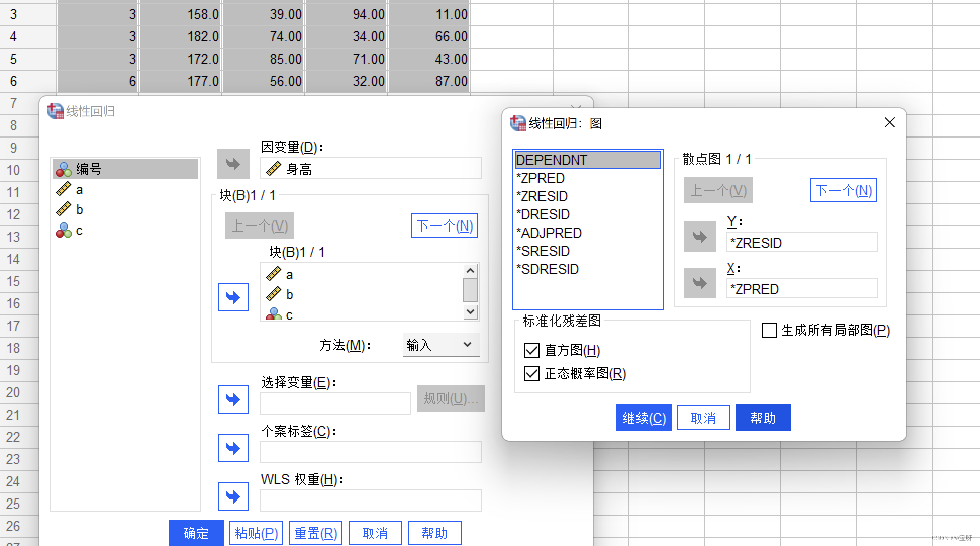Click 继续 continue button

coord(644,418)
